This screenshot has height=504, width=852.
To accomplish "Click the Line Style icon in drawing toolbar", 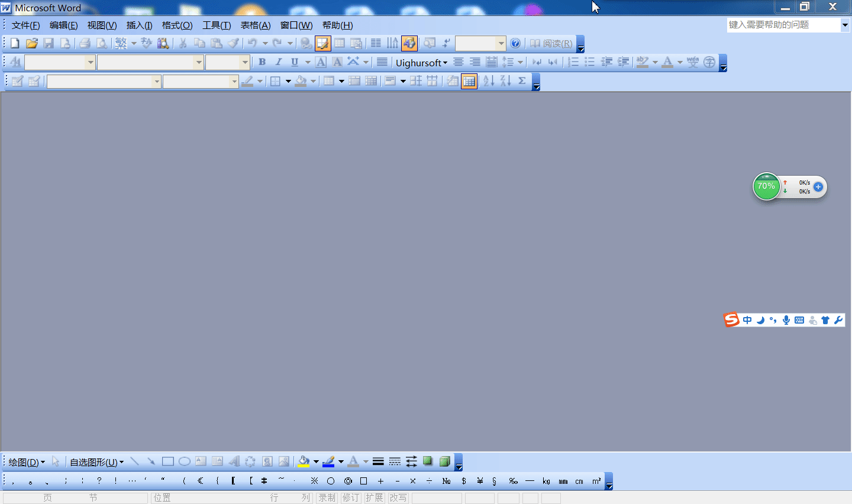I will 378,461.
